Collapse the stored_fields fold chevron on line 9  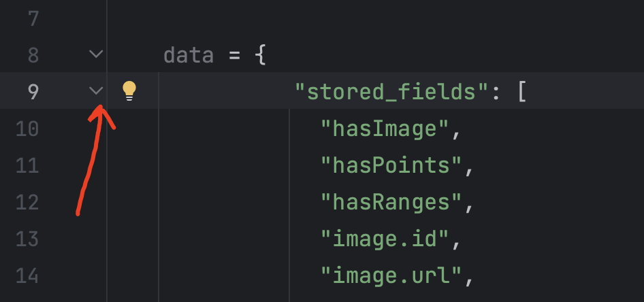96,90
